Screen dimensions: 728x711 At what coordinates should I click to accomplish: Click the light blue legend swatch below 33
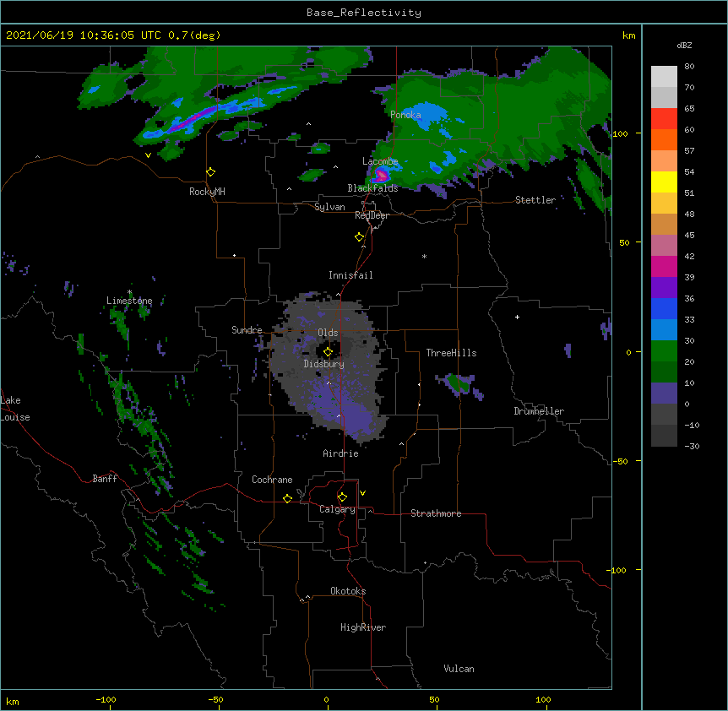[664, 330]
